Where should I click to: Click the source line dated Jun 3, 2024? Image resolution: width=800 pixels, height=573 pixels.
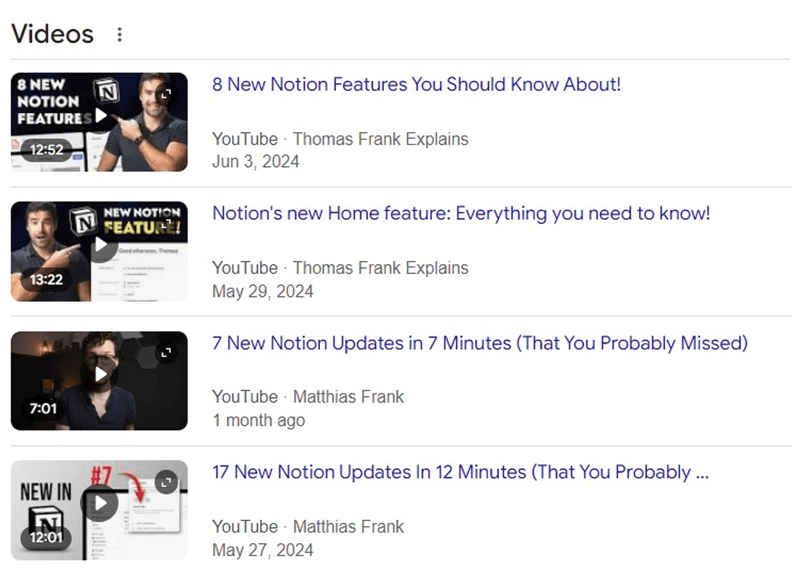coord(340,139)
